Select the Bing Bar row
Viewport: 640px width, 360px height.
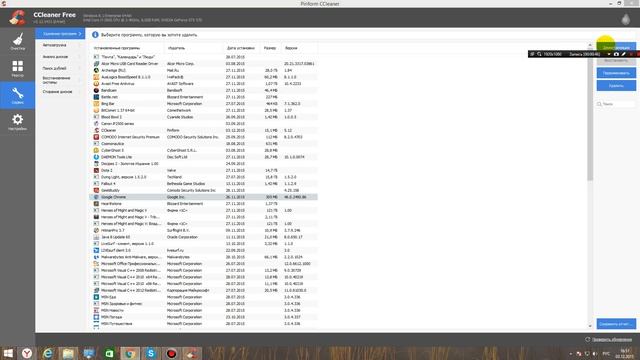coord(203,104)
